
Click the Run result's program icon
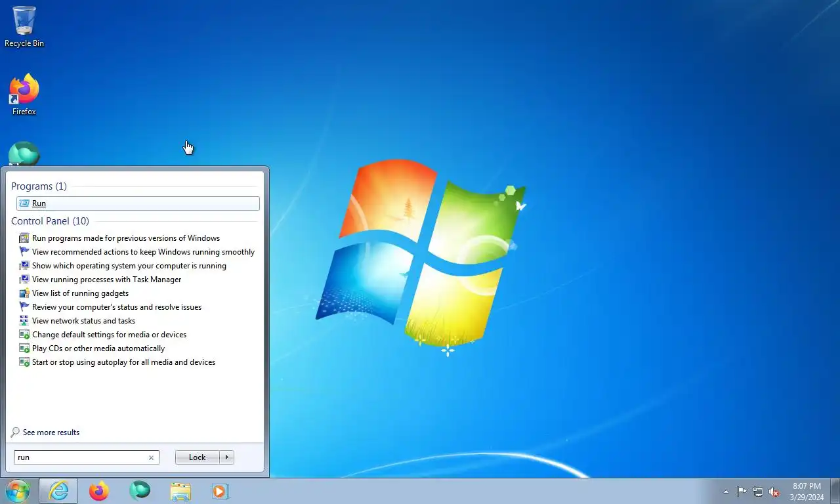(x=24, y=203)
